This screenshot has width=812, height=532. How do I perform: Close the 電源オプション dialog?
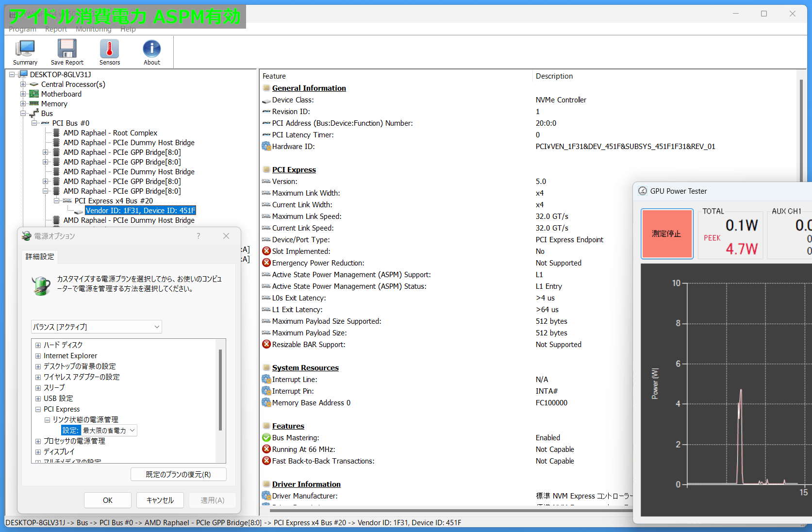click(226, 236)
